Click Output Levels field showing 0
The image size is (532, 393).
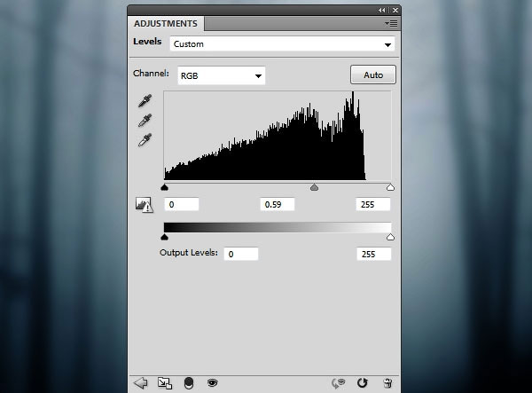pyautogui.click(x=241, y=254)
